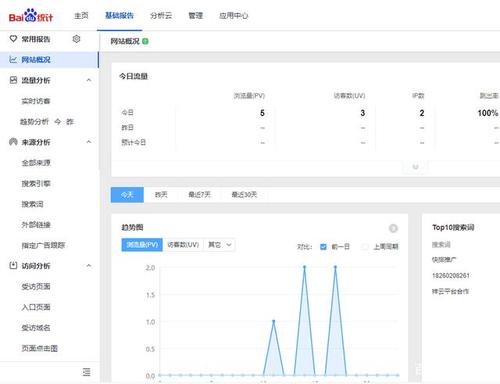Viewport: 500px width, 384px height.
Task: Open 入口页面 report
Action: (x=36, y=307)
